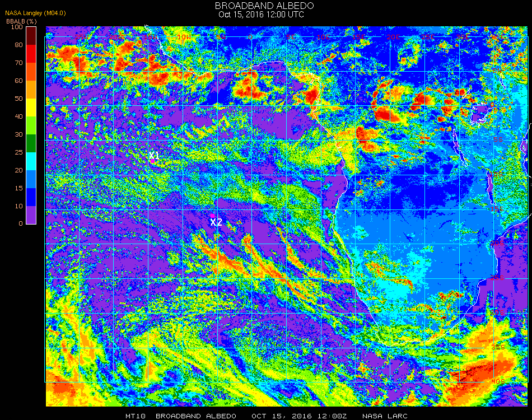Click the 5E longitude label
Screen dimensions: 532x420
pos(291,37)
